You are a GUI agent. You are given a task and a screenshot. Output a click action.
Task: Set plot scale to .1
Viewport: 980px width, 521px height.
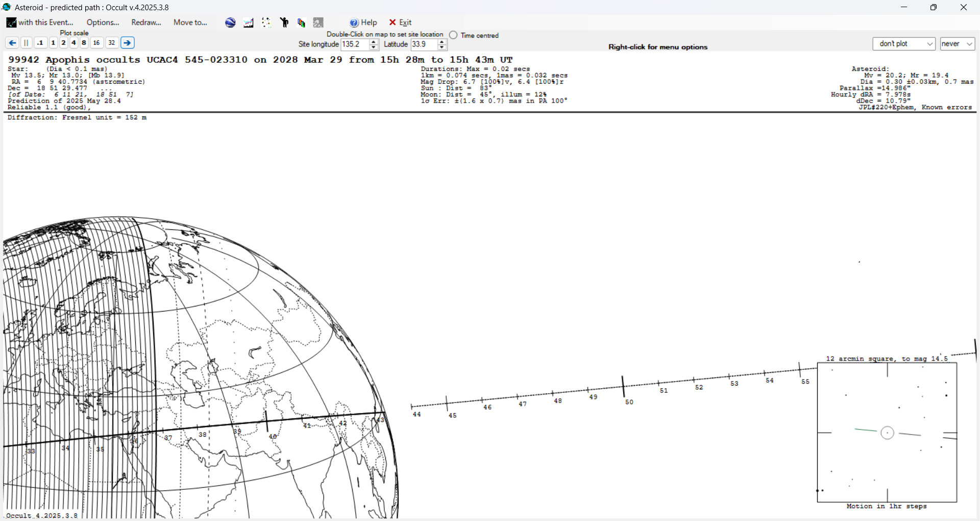tap(40, 43)
